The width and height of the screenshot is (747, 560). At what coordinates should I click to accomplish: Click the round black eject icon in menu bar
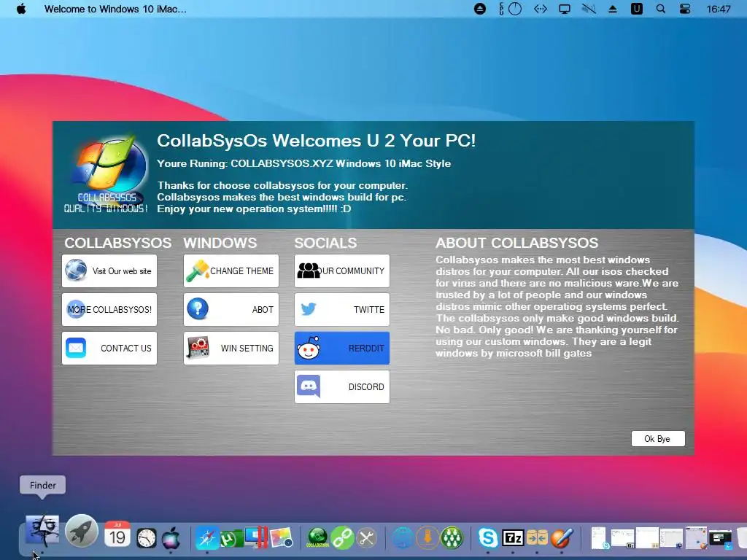point(480,9)
